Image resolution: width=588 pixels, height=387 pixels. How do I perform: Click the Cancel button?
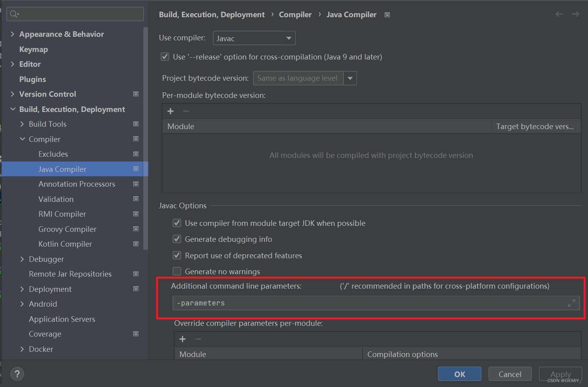(510, 374)
